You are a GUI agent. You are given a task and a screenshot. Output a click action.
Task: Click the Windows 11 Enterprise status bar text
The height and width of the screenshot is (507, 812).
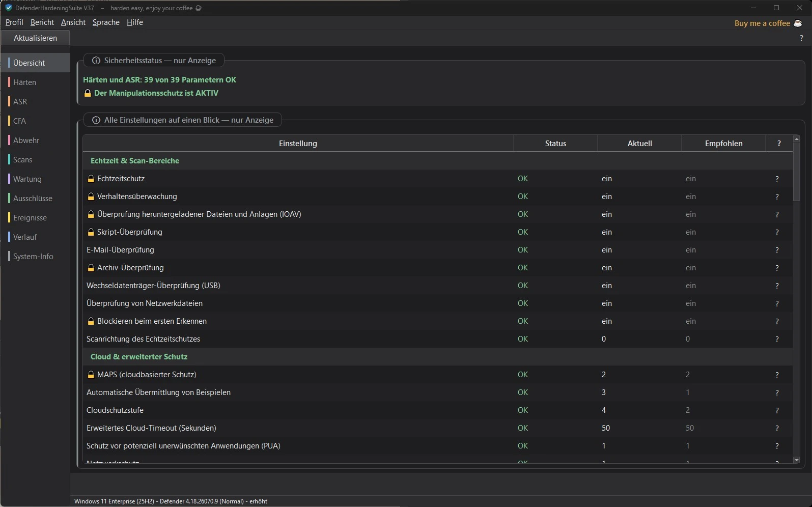(x=171, y=501)
